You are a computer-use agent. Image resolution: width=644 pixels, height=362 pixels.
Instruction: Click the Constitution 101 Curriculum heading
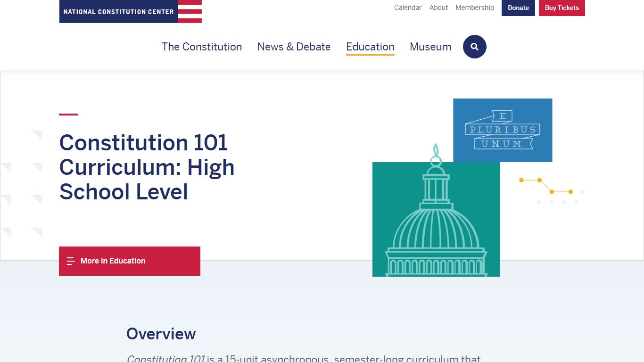tap(147, 167)
